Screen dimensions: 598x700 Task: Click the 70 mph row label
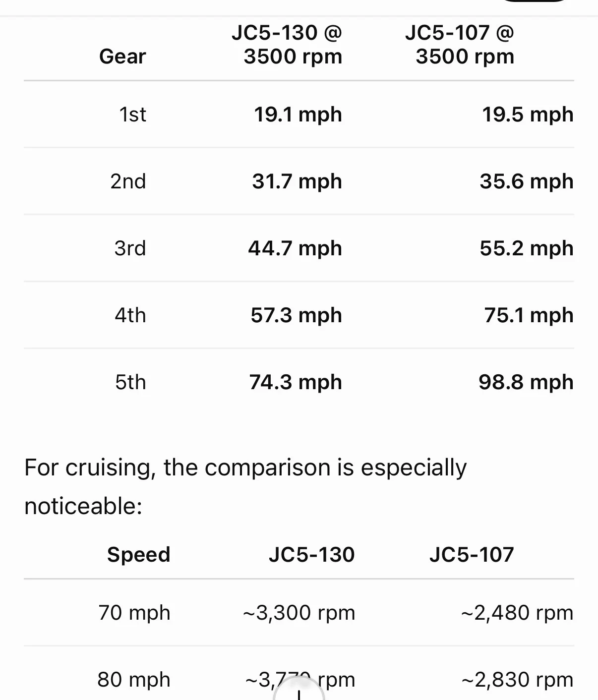134,613
